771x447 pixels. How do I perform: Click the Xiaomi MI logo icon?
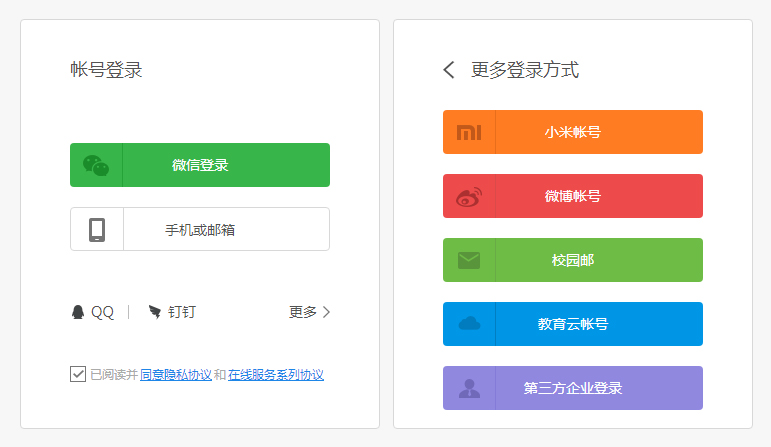(x=469, y=132)
